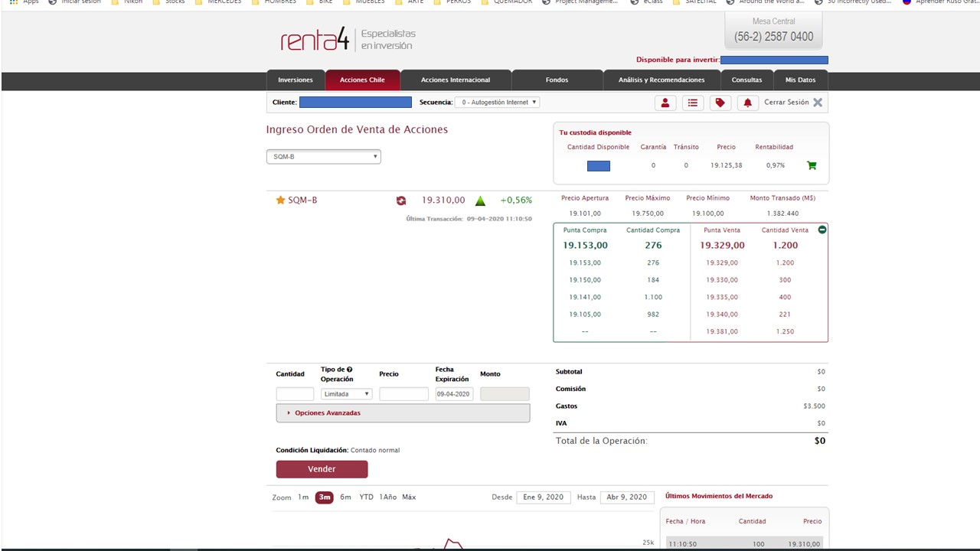Open the Fondos tab

pyautogui.click(x=557, y=80)
